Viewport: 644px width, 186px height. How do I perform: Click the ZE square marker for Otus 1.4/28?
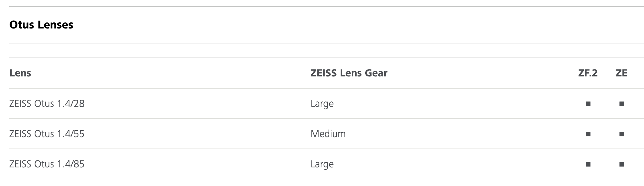pyautogui.click(x=622, y=104)
